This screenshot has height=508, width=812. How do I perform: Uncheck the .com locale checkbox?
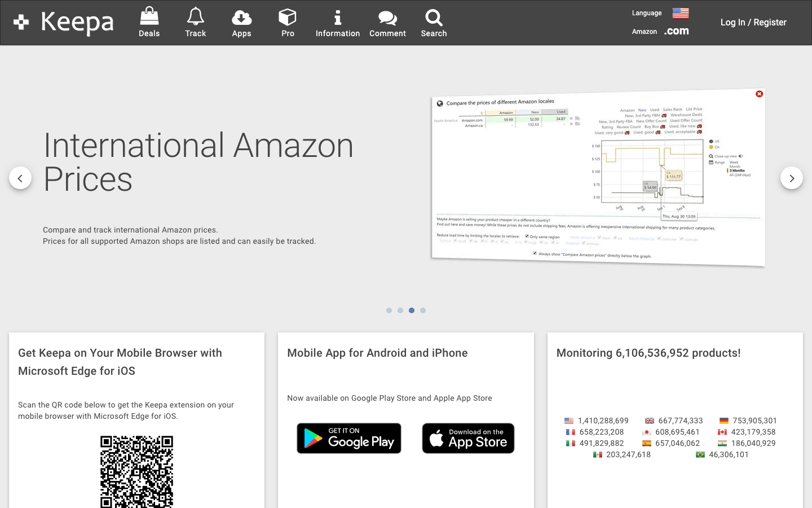[x=598, y=237]
